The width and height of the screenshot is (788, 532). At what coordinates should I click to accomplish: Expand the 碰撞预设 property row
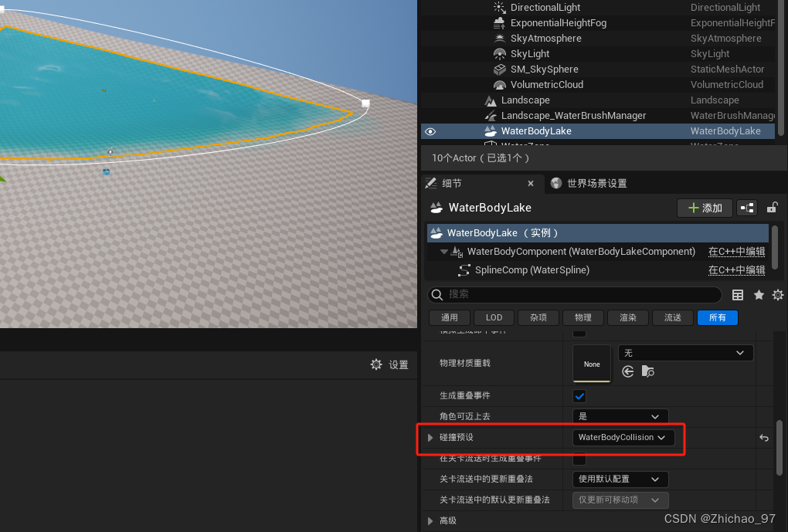tap(430, 438)
